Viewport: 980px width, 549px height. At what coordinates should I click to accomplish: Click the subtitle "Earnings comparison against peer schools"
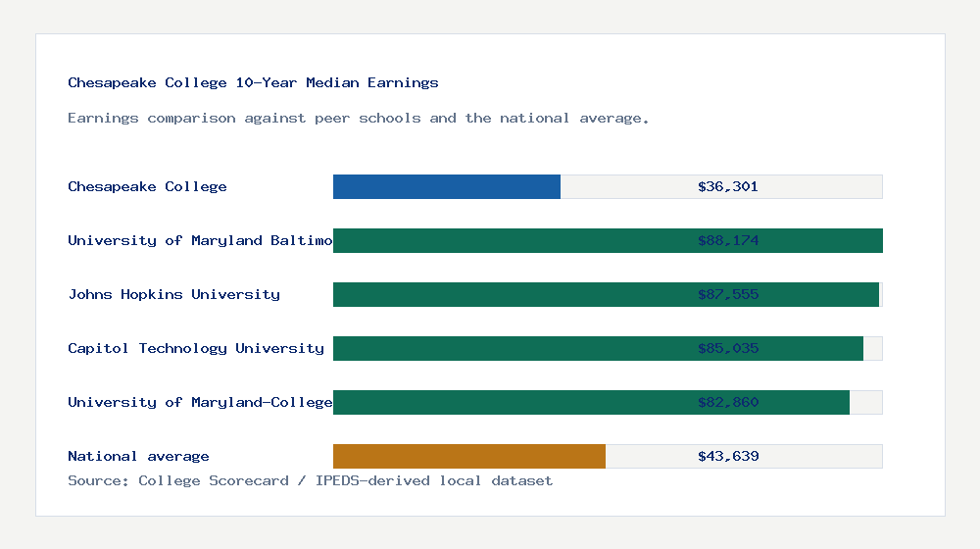pyautogui.click(x=358, y=119)
